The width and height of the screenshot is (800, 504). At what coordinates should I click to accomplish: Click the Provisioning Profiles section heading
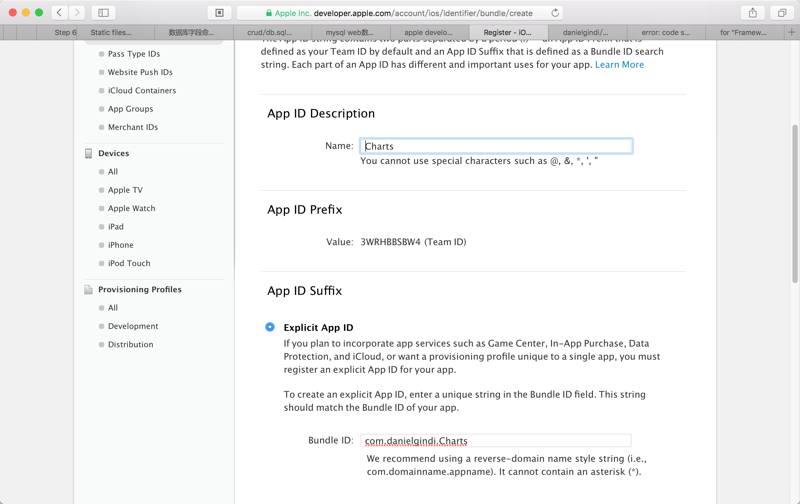[140, 289]
